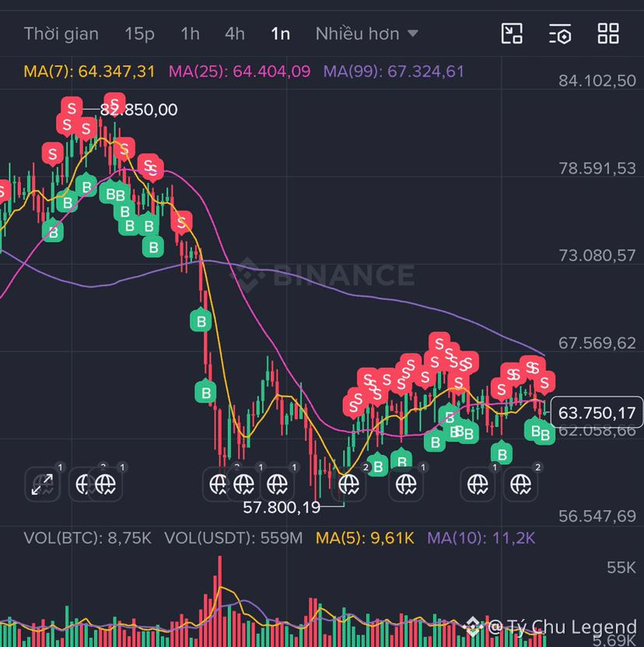
Task: Tap the 78.591,53 price axis label
Action: click(x=597, y=168)
